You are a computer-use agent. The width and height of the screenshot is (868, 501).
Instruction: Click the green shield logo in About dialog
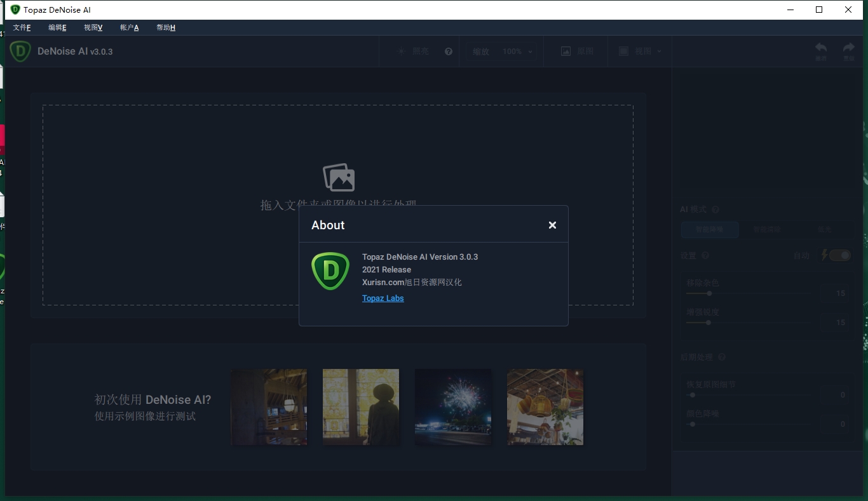coord(330,271)
